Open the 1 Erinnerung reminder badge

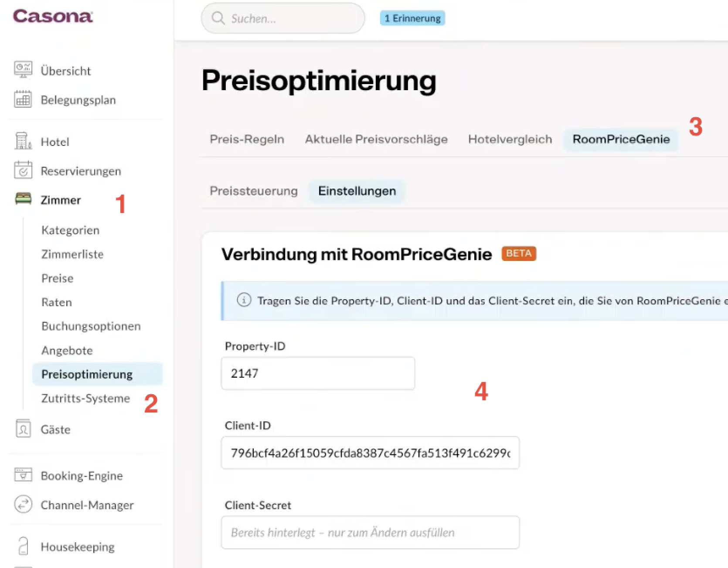(x=412, y=18)
